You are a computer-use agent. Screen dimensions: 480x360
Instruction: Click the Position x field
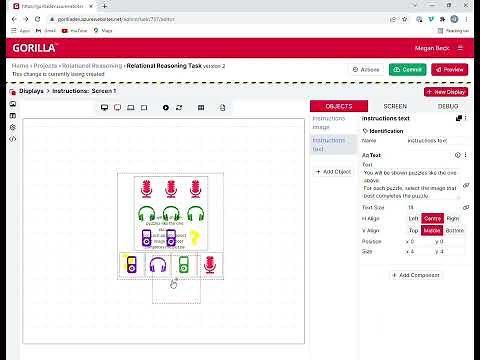(x=419, y=241)
